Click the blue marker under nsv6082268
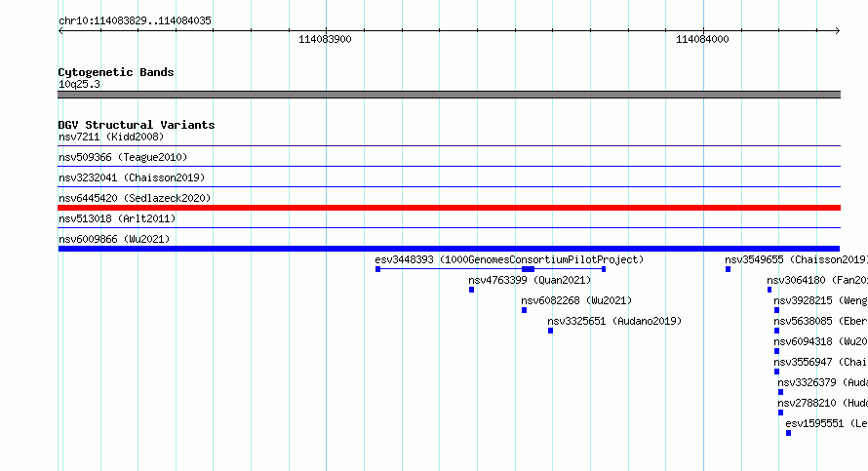This screenshot has width=868, height=471. [x=525, y=310]
